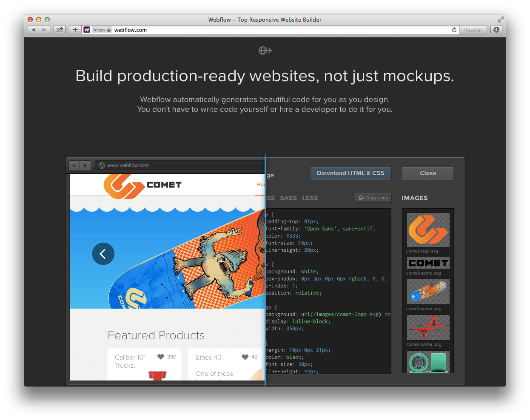The width and height of the screenshot is (530, 420).
Task: Click the back arrow in the mock browser
Action: coord(74,165)
